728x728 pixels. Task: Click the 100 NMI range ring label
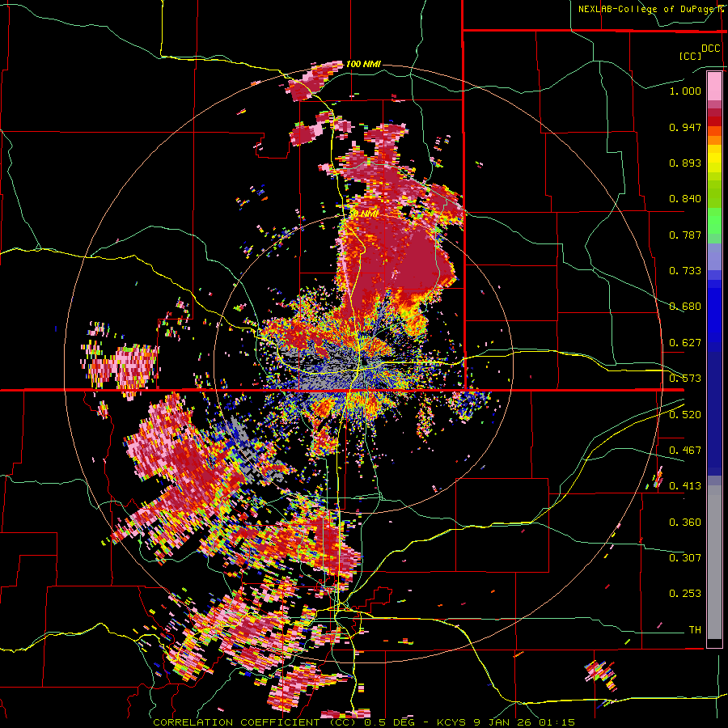(363, 64)
